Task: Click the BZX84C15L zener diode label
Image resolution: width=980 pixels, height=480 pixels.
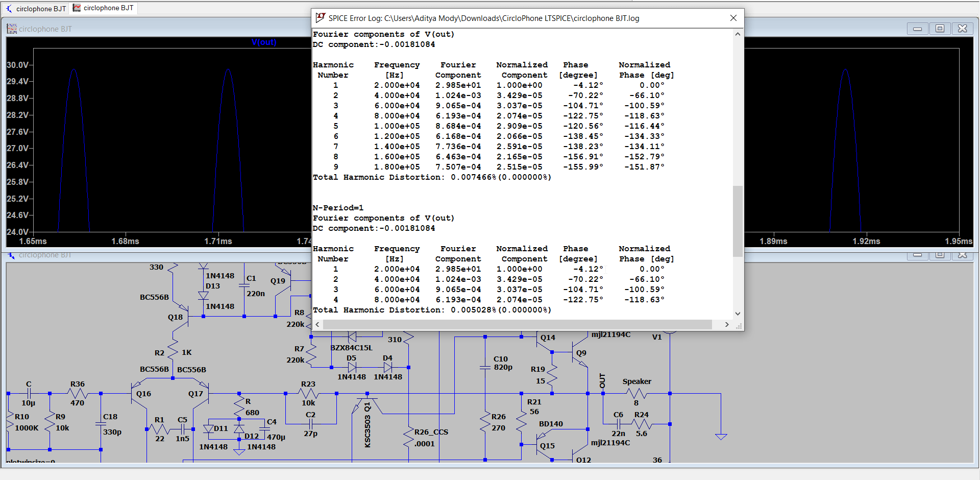Action: click(x=352, y=348)
